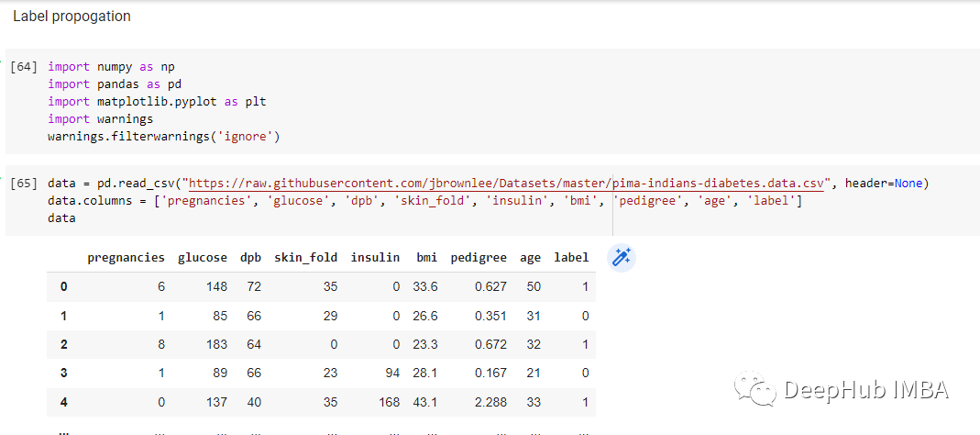This screenshot has width=980, height=435.
Task: Open the pima-indians-diabetes CSV URL link
Action: coord(508,184)
